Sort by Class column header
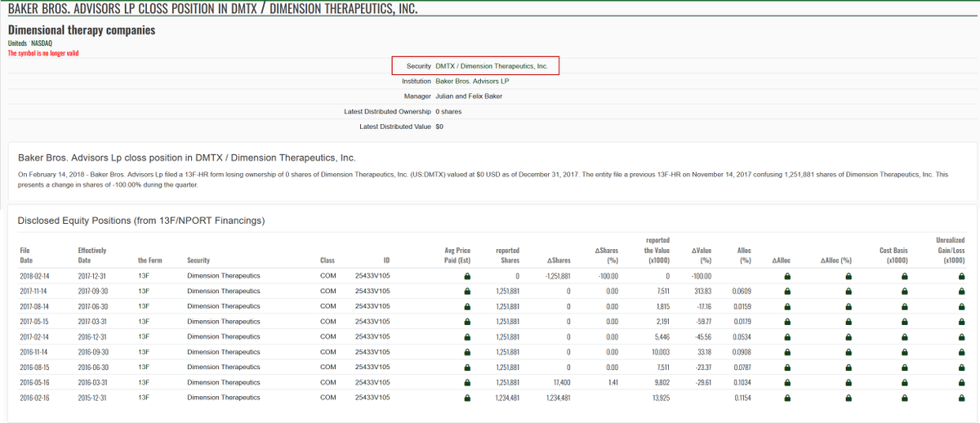Image resolution: width=980 pixels, height=423 pixels. [x=327, y=260]
